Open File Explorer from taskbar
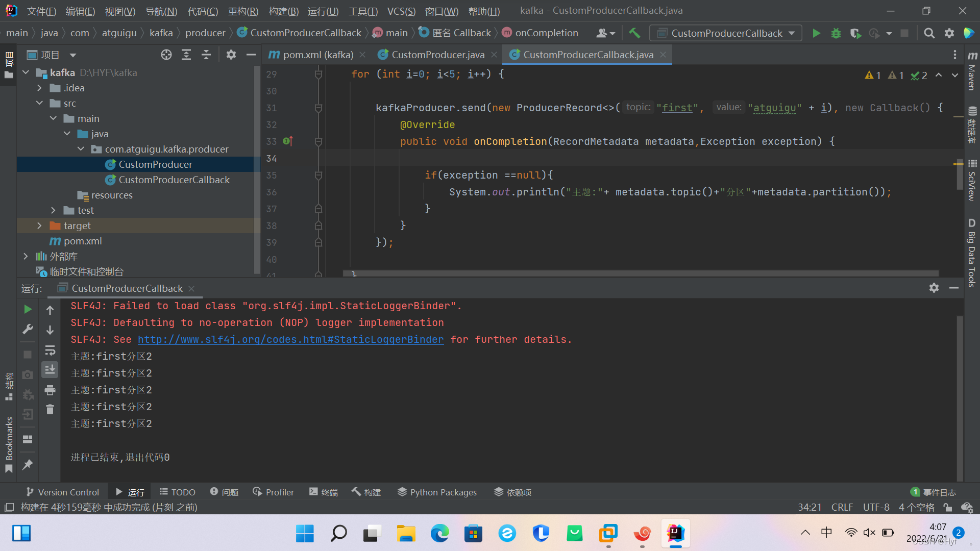980x551 pixels. 406,533
